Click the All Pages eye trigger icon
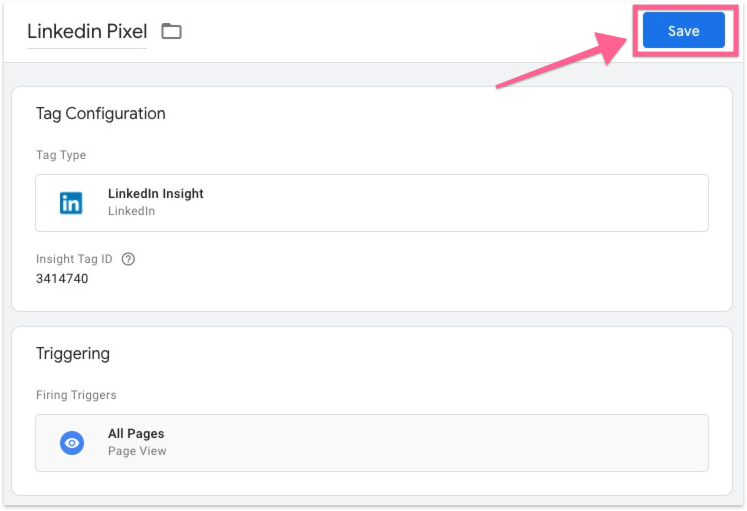Viewport: 747px width, 511px height. pyautogui.click(x=72, y=443)
